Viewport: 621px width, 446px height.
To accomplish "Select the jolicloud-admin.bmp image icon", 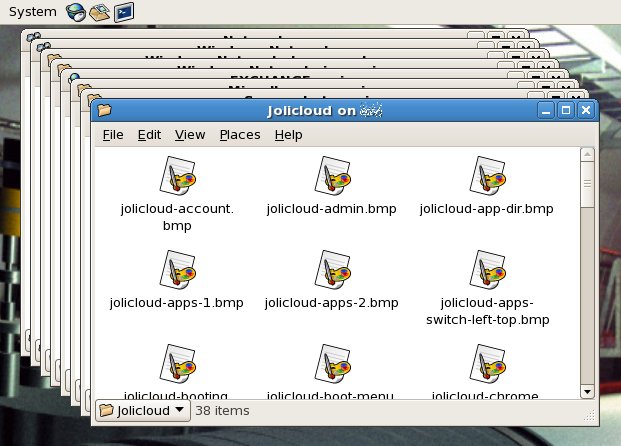I will tap(333, 175).
